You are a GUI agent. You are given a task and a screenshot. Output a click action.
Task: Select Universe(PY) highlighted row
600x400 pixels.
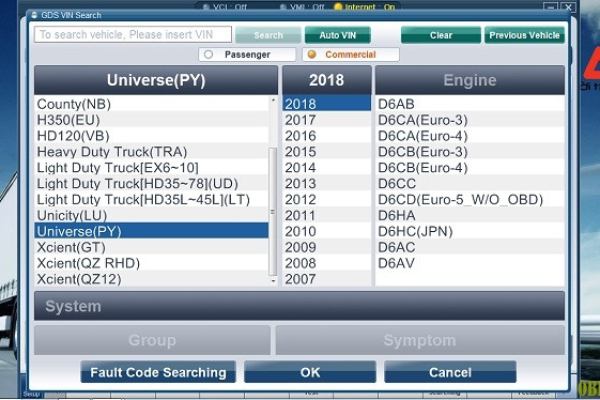[x=152, y=231]
